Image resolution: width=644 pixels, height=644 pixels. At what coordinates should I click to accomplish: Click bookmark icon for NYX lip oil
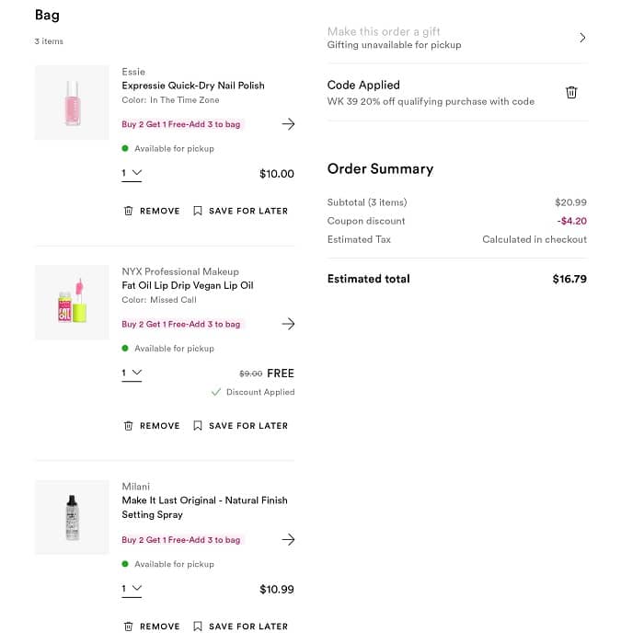(198, 426)
